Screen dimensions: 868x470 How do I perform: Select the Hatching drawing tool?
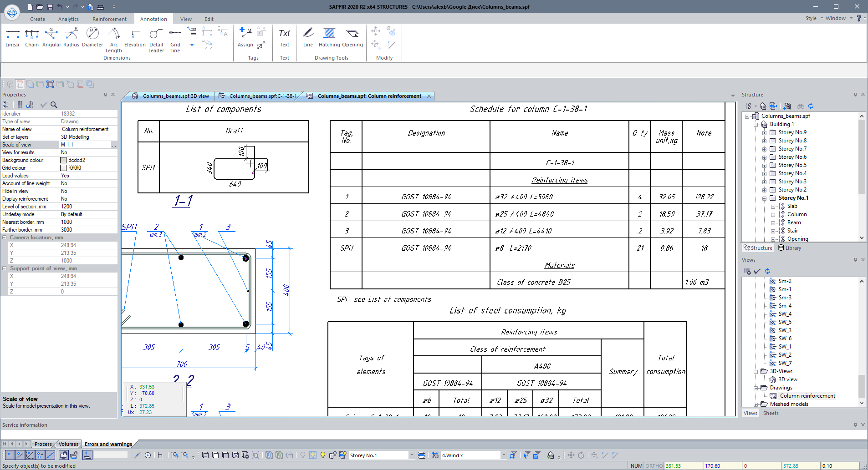click(329, 37)
